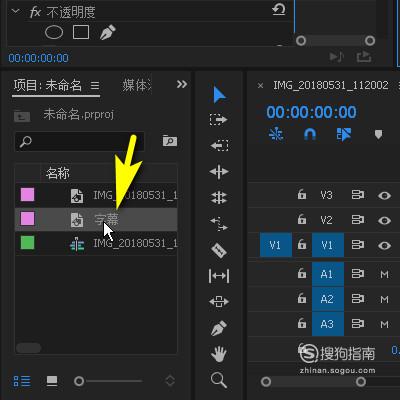Toggle sync lock for V3 track
Viewport: 400px width, 400px height.
[x=358, y=195]
